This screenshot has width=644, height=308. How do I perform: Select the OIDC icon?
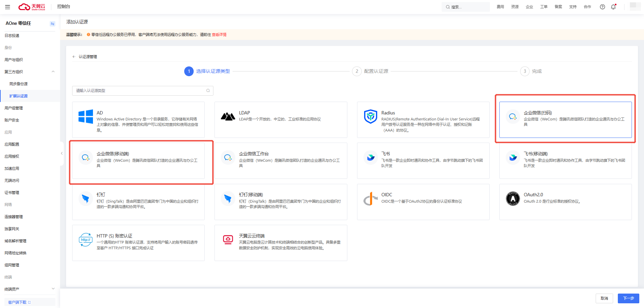tap(370, 199)
